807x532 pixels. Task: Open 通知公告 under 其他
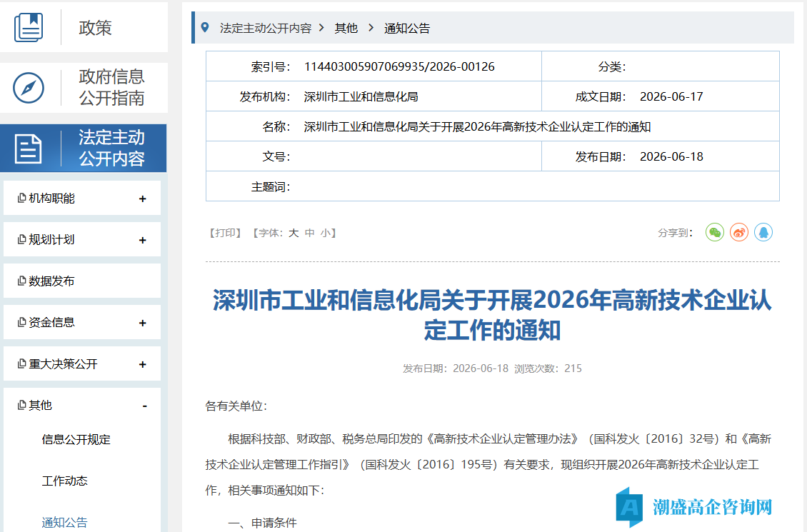[x=65, y=522]
